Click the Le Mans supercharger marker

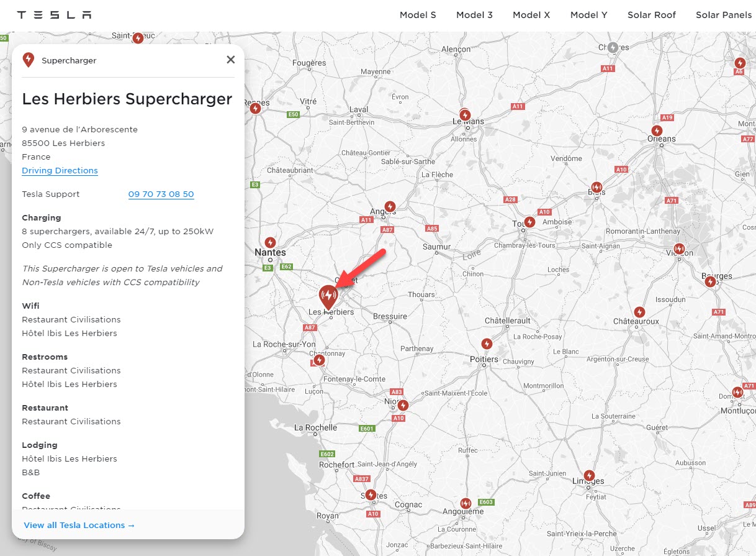465,115
